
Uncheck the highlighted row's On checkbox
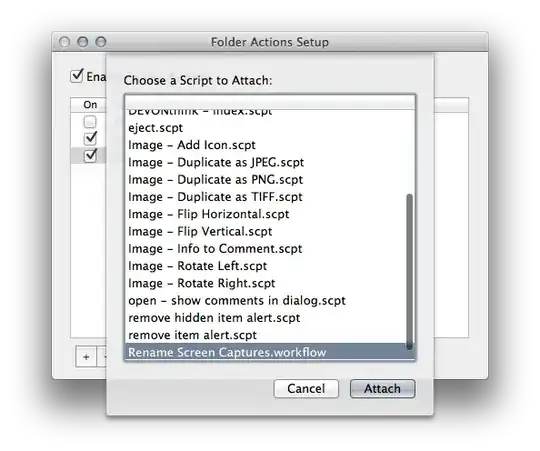click(90, 155)
